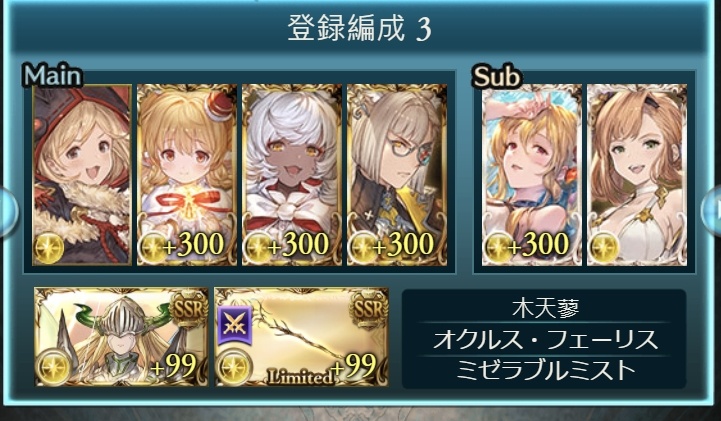Click the SSR badge on the summon card
The image size is (721, 421).
[x=187, y=308]
